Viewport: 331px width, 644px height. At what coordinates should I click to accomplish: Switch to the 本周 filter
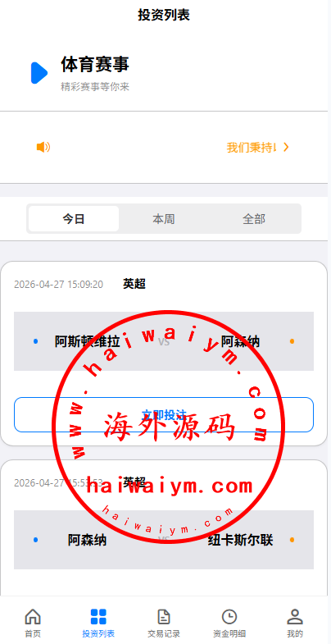164,219
